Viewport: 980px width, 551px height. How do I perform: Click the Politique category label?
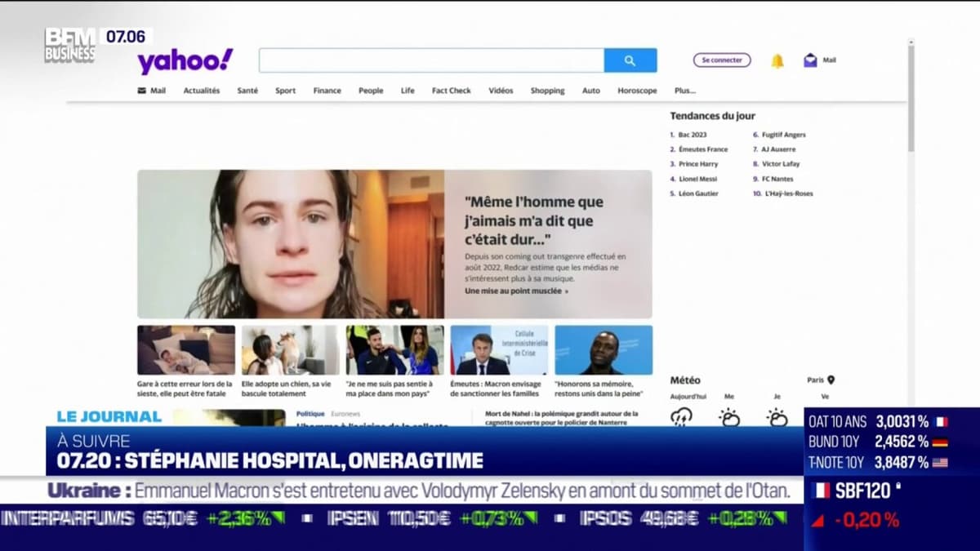310,414
